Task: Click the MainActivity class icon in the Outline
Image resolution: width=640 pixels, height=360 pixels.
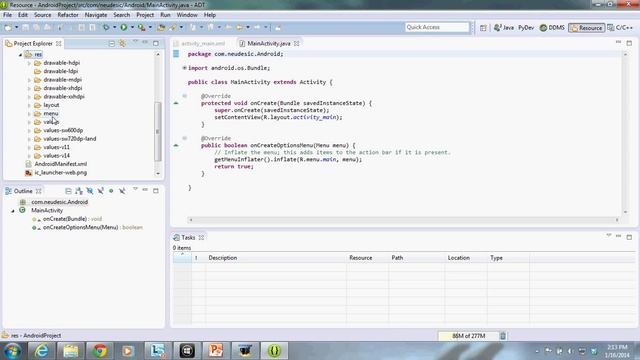Action: click(x=22, y=210)
